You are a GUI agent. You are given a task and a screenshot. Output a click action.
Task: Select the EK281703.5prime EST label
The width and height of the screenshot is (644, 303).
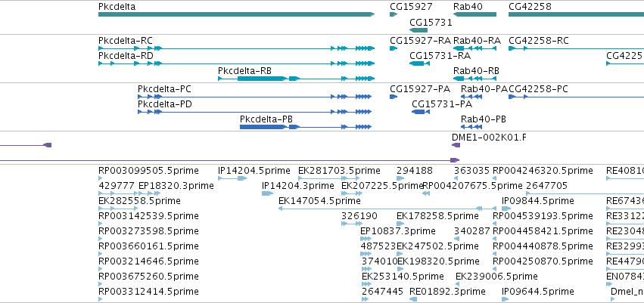click(x=339, y=171)
